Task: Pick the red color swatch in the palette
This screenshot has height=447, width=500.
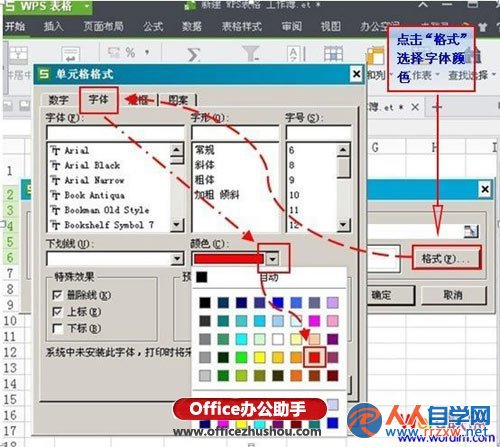Action: [314, 357]
